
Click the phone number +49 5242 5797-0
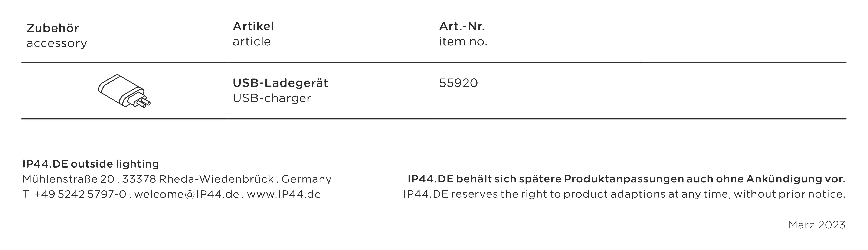coord(80,194)
